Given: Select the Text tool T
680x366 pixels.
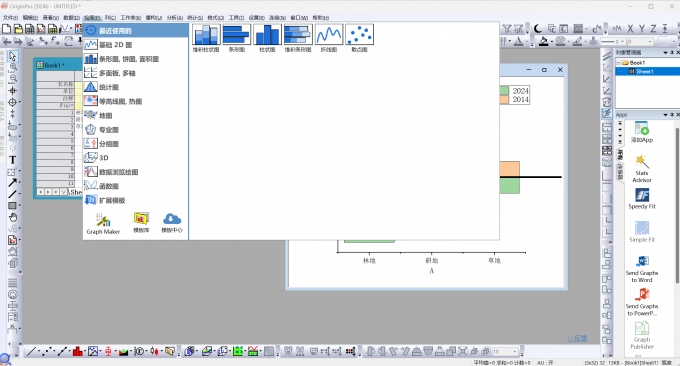Looking at the screenshot, I should [x=13, y=160].
